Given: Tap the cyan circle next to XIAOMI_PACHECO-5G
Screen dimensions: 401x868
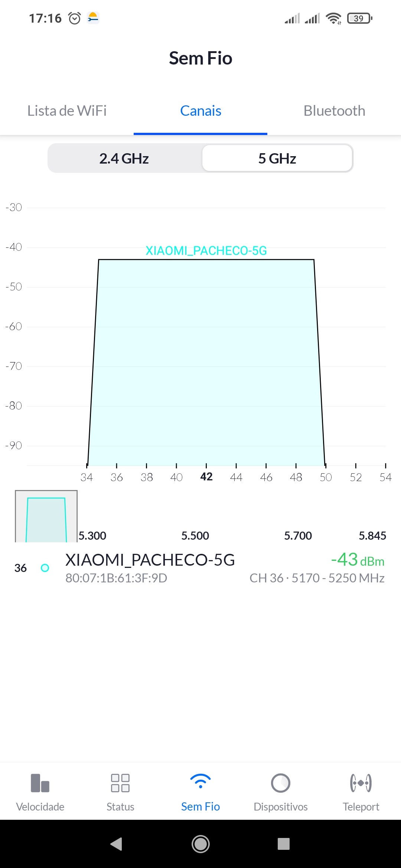Looking at the screenshot, I should point(45,568).
